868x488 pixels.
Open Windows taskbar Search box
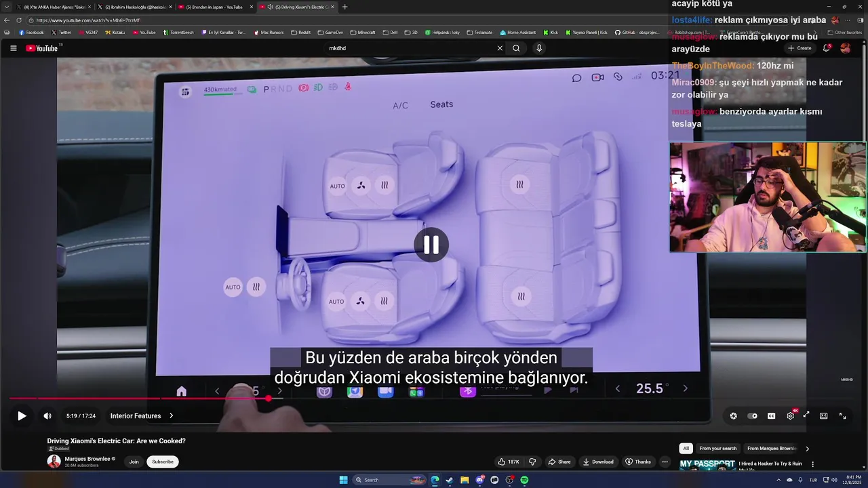pyautogui.click(x=389, y=480)
